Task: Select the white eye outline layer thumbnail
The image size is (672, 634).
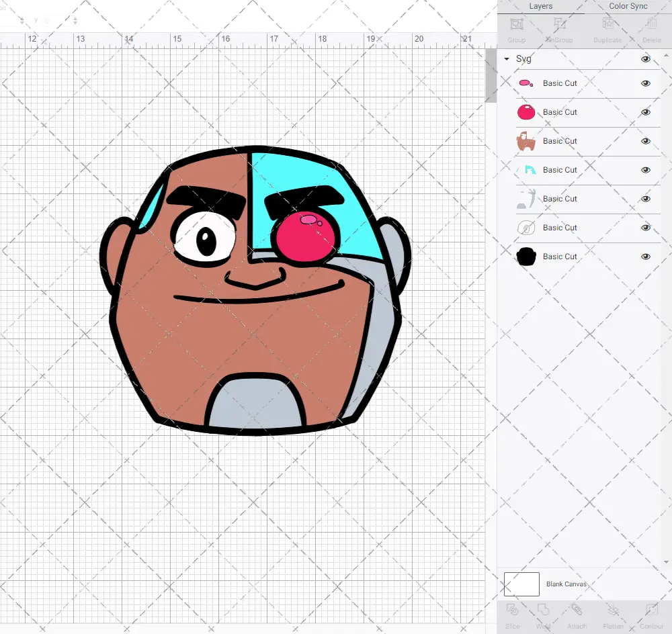Action: tap(526, 228)
